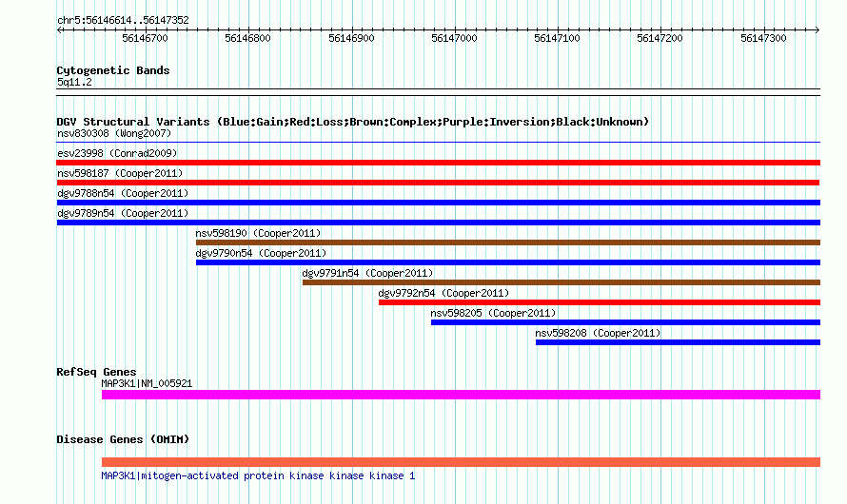Click ruler position 56146800
The image size is (847, 504).
[x=248, y=38]
